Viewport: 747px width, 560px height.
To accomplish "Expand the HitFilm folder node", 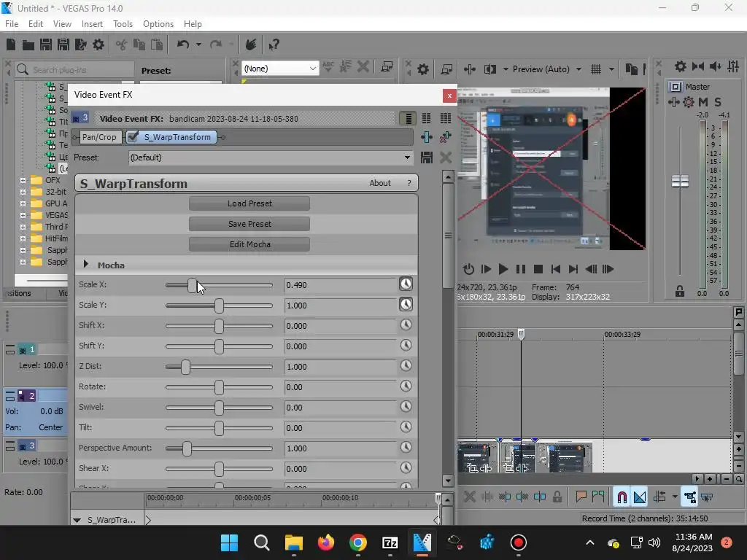I will pyautogui.click(x=23, y=238).
